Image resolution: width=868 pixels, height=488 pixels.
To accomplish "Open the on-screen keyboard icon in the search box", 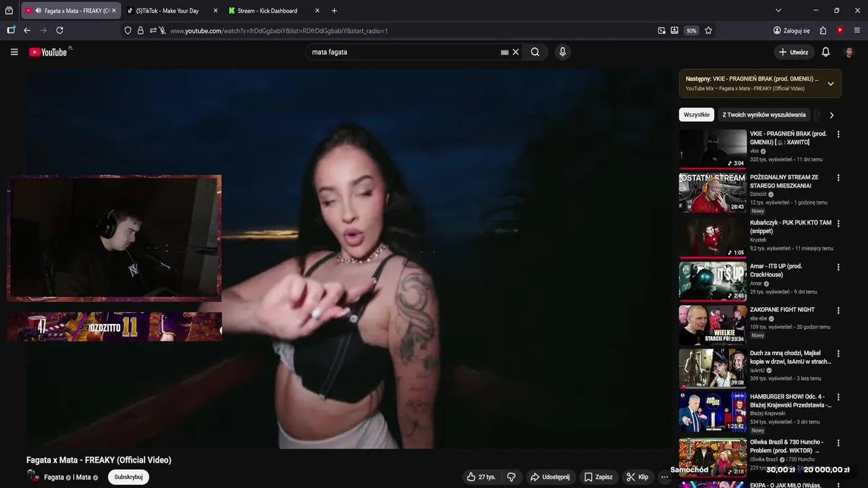I will 505,52.
